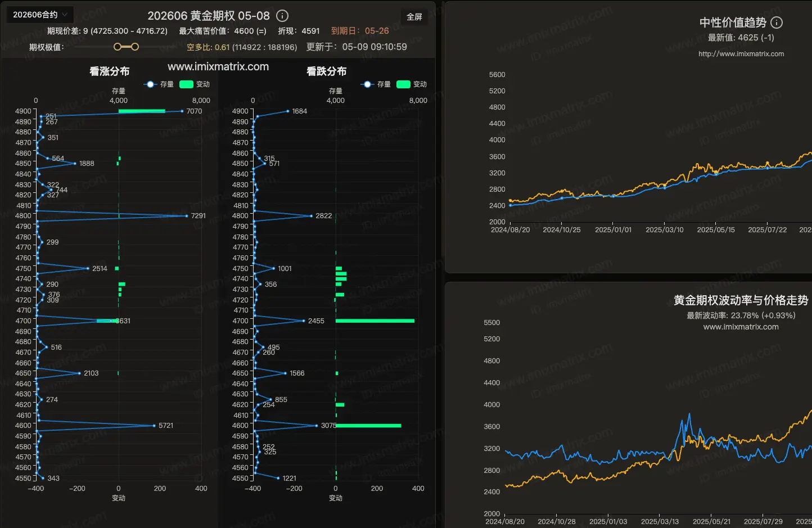Click the 5600 y-axis label in 中性价值趋势 chart

coord(497,75)
